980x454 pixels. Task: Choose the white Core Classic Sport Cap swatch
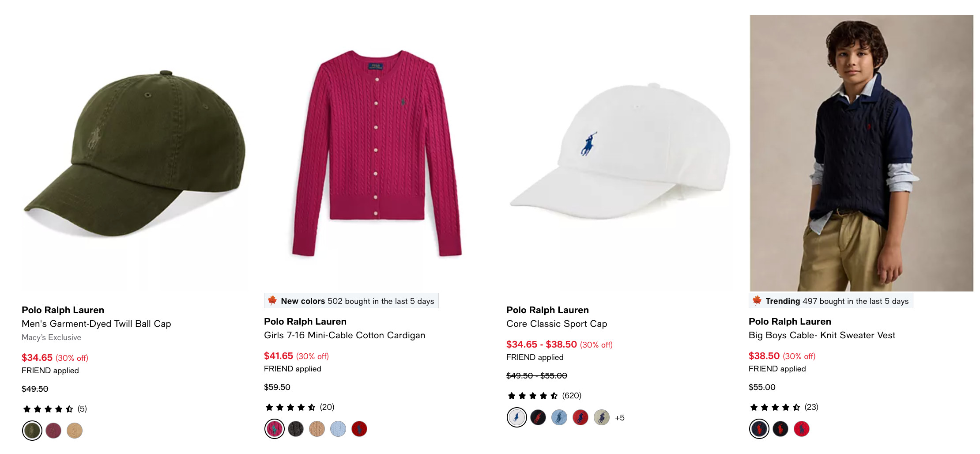click(x=517, y=417)
